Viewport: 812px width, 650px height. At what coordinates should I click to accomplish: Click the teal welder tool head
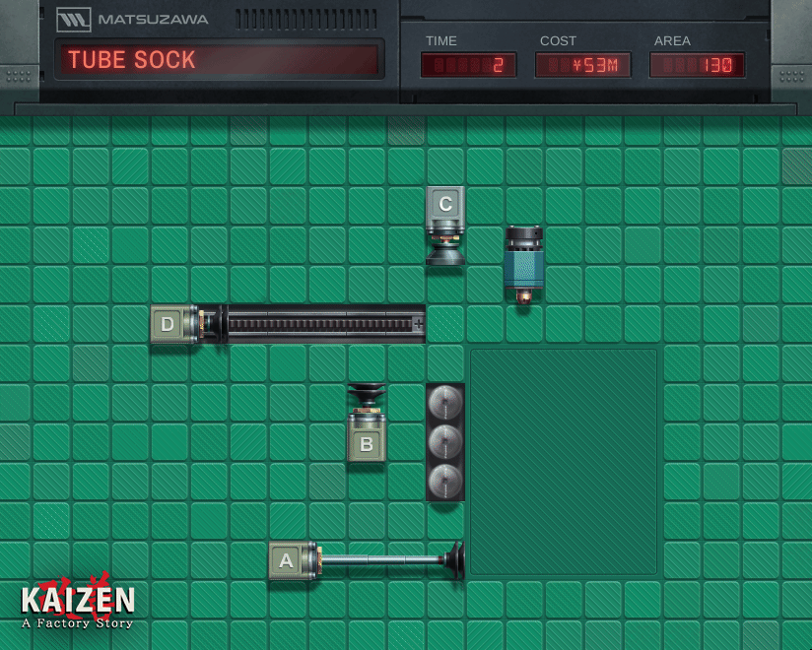tap(524, 265)
